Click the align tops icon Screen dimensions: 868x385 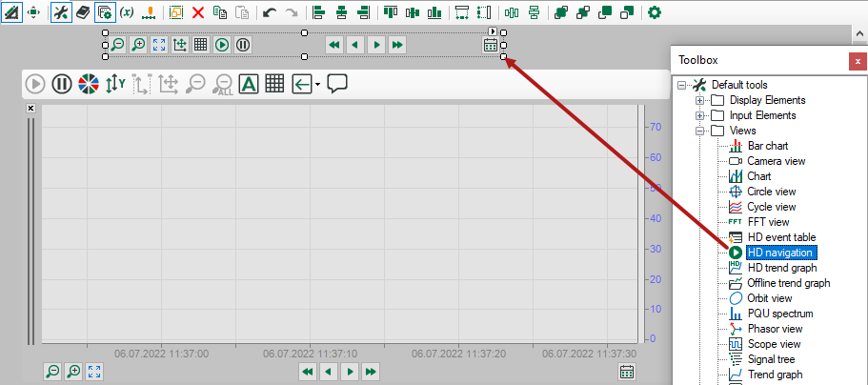[392, 12]
